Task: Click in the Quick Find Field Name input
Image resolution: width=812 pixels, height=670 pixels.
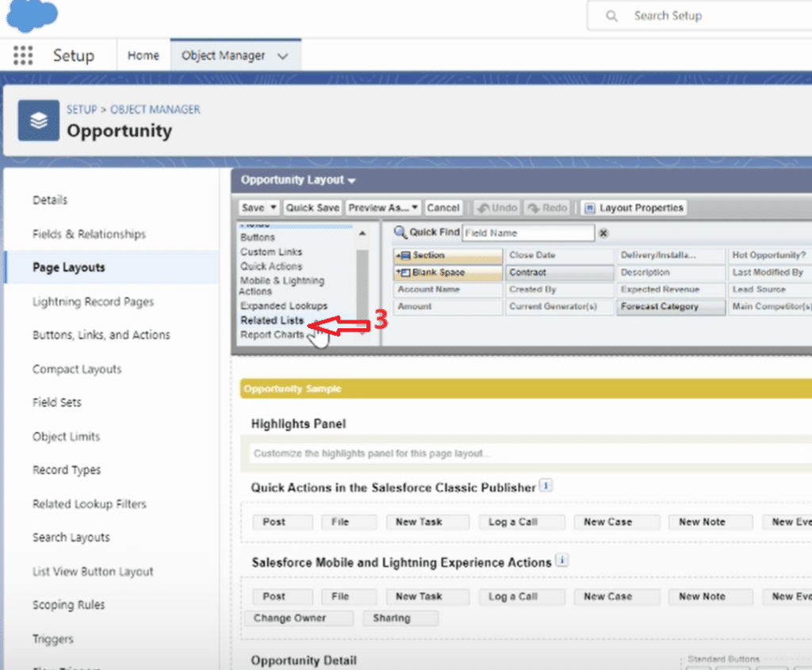Action: (x=528, y=233)
